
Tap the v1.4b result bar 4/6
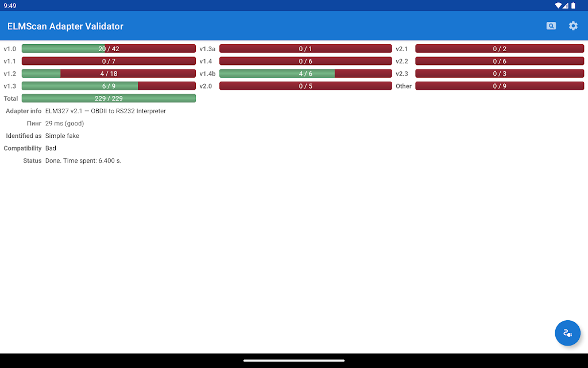(x=305, y=74)
